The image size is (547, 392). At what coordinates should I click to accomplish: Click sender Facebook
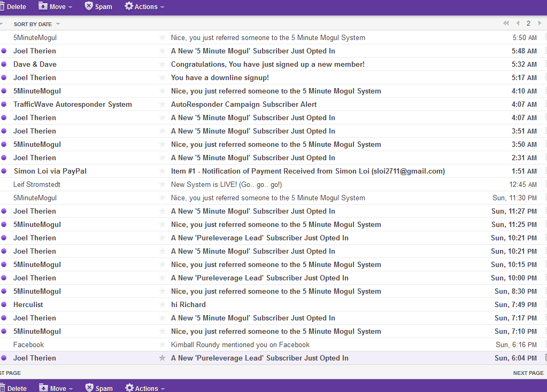[x=28, y=344]
